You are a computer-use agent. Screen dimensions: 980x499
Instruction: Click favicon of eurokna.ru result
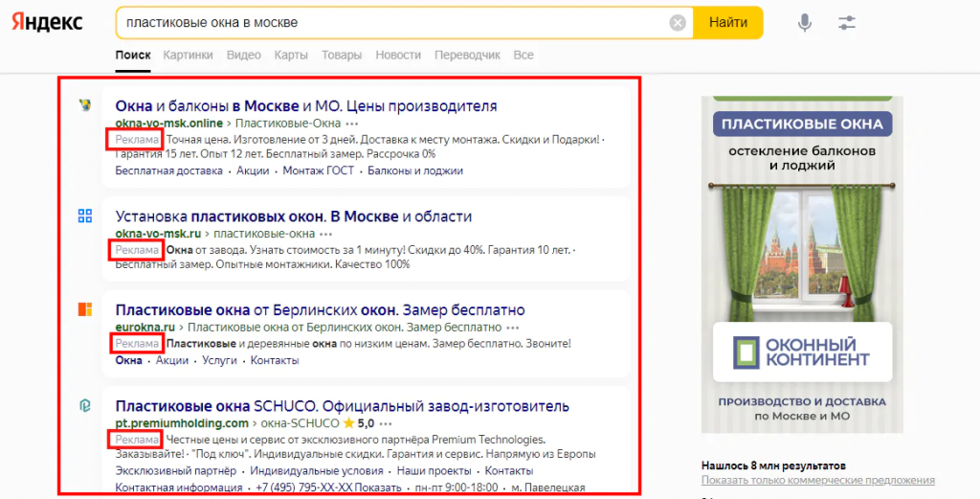tap(85, 309)
